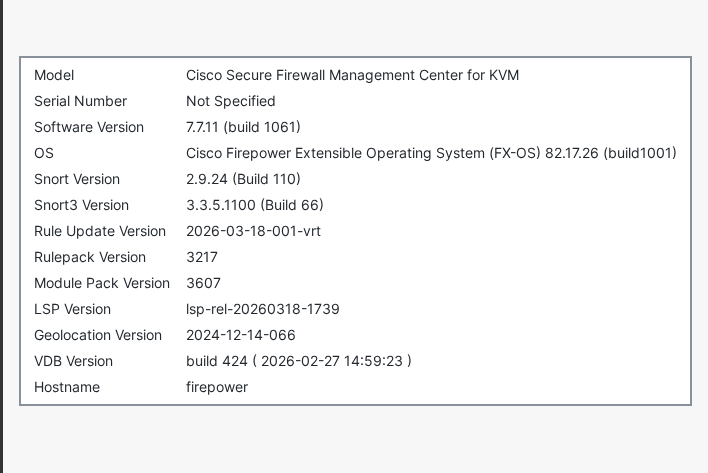The width and height of the screenshot is (708, 473).
Task: Click the Software Version label
Action: (x=89, y=127)
